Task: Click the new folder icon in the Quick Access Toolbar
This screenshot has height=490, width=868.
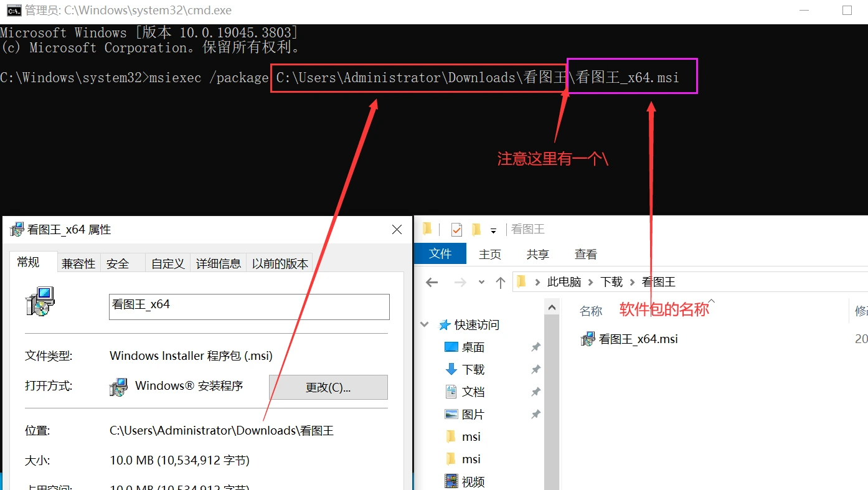Action: click(476, 229)
